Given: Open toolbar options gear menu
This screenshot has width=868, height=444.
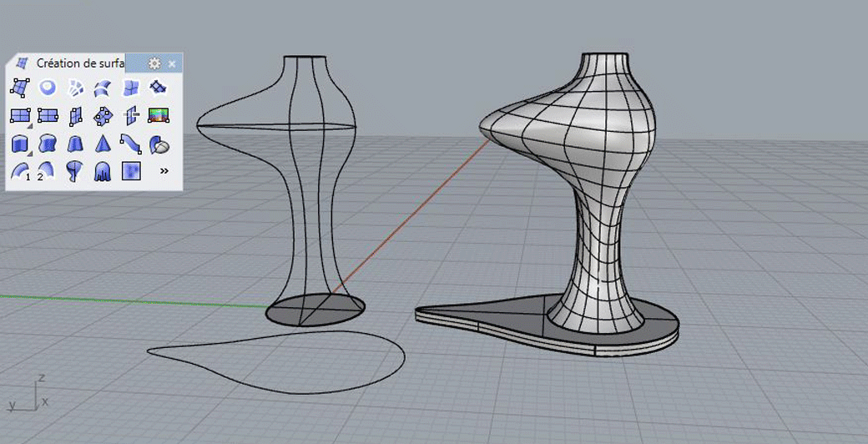Looking at the screenshot, I should click(154, 63).
